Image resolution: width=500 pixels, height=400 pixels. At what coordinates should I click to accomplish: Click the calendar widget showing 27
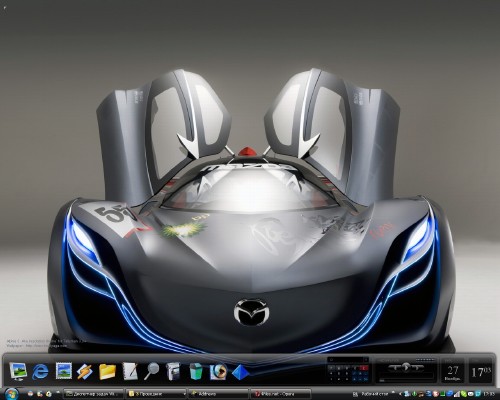[x=453, y=371]
